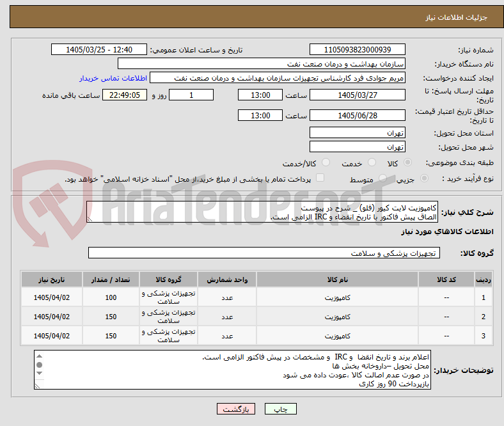The image size is (504, 426).
Task: Click the scroll up arrow in buyer notes
Action: click(39, 356)
